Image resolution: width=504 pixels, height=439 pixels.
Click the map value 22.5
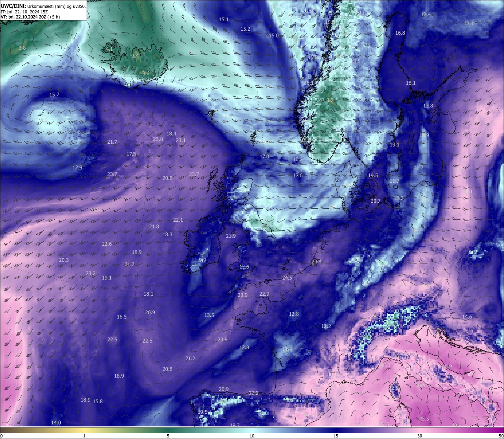tap(112, 339)
